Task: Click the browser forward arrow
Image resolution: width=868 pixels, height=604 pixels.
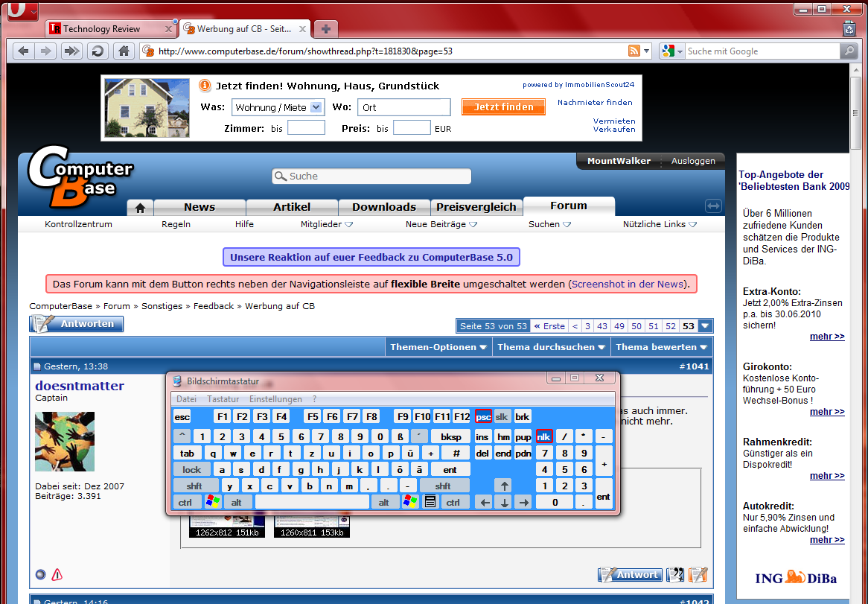Action: (x=45, y=51)
